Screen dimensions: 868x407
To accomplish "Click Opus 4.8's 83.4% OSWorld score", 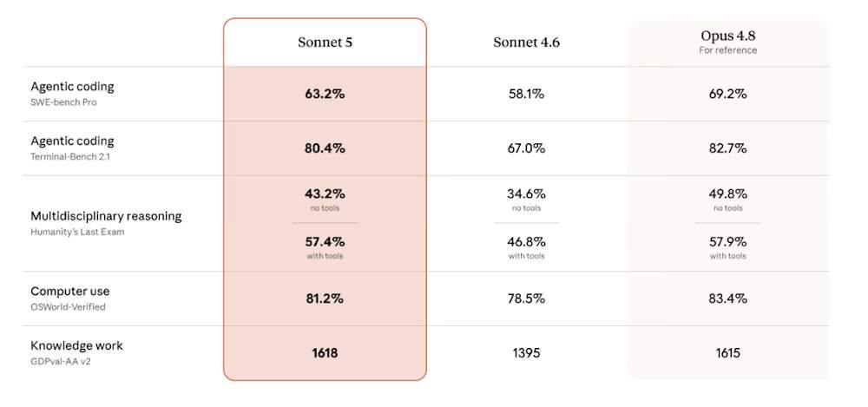I will tap(728, 299).
